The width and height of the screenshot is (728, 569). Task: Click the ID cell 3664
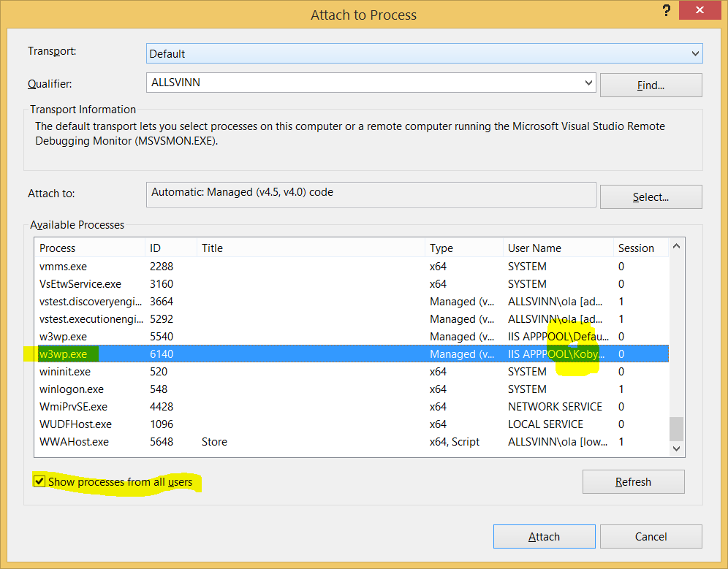click(x=162, y=302)
